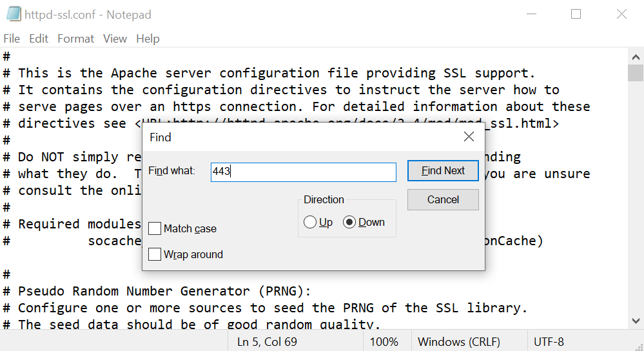Click the Find Next button

tap(443, 170)
